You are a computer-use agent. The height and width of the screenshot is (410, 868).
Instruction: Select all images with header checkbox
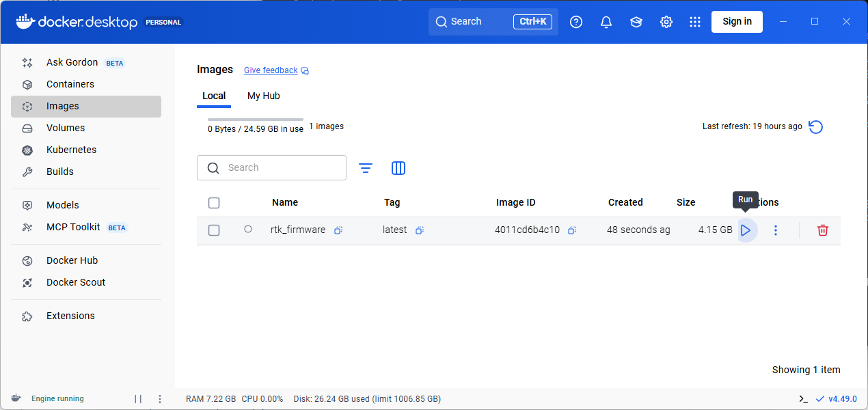[214, 202]
